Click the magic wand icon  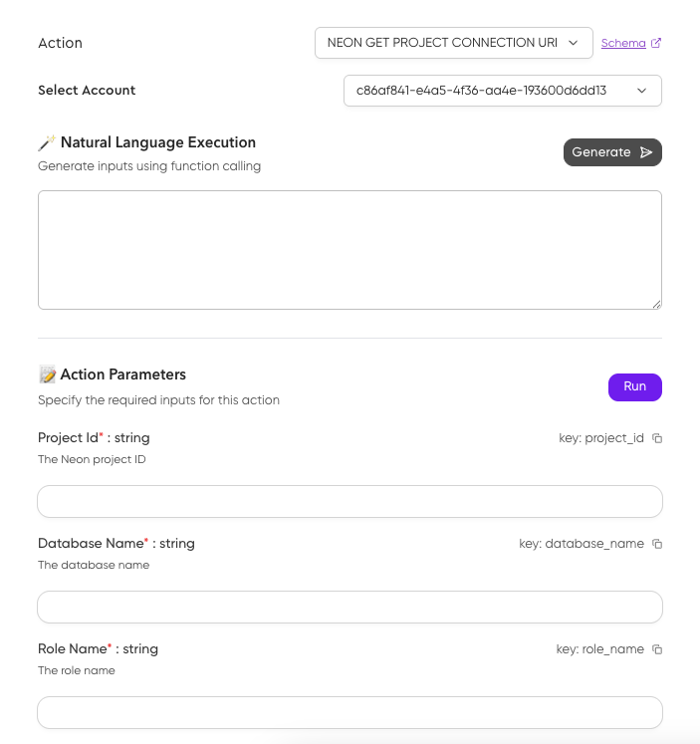pos(47,142)
